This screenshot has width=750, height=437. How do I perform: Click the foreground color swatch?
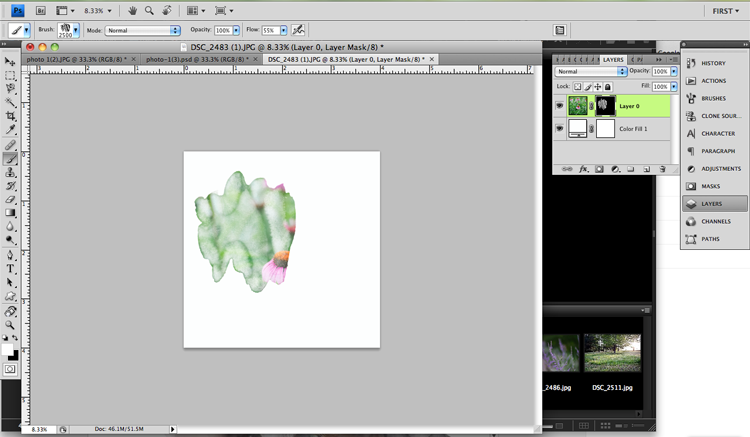[8, 349]
